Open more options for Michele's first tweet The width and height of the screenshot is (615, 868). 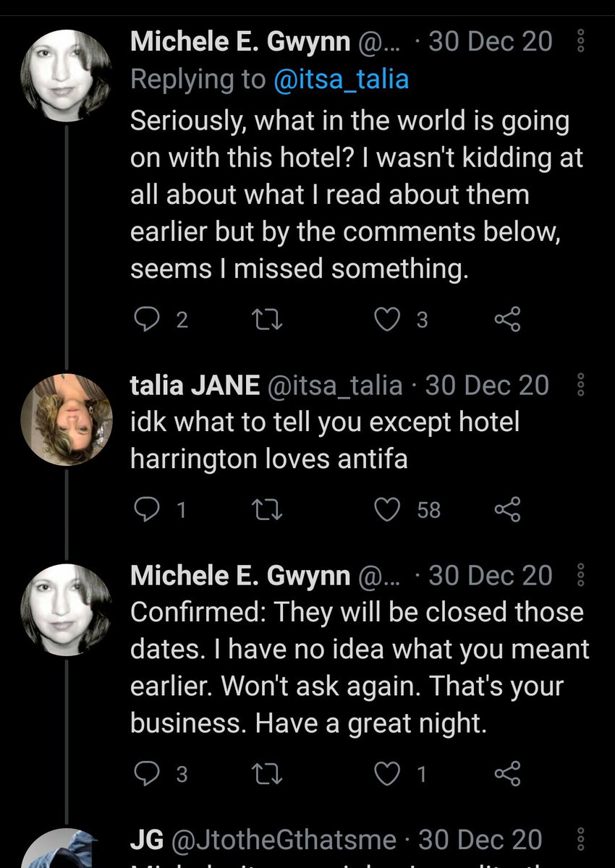[579, 43]
